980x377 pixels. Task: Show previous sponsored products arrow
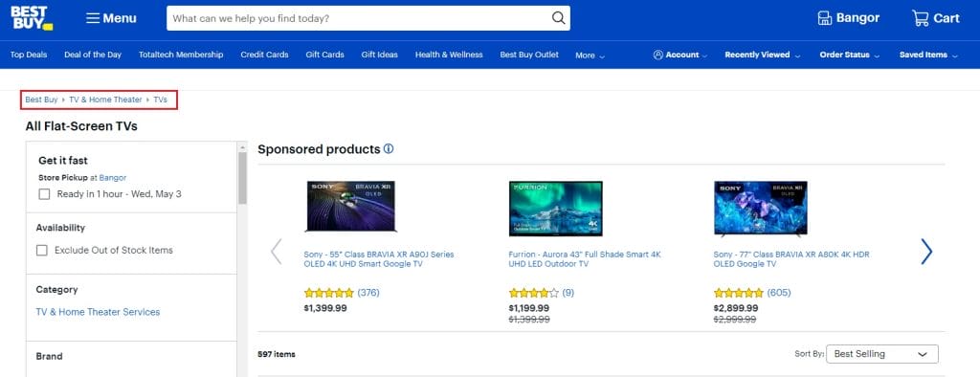coord(276,252)
